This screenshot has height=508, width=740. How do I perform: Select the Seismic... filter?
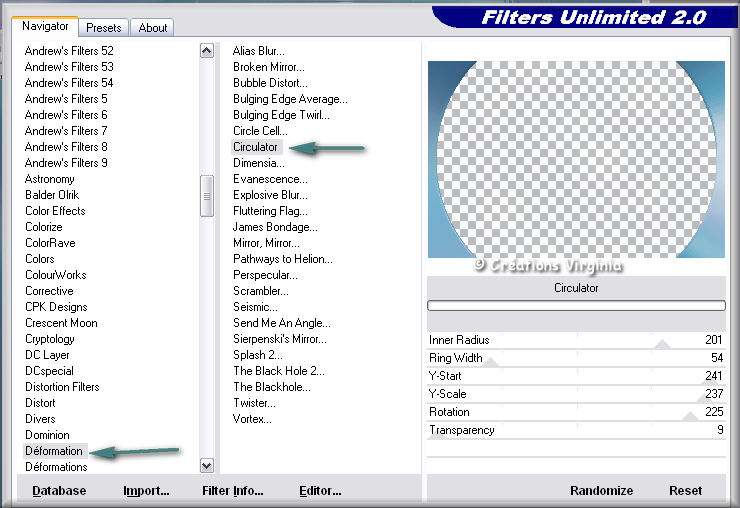point(255,307)
